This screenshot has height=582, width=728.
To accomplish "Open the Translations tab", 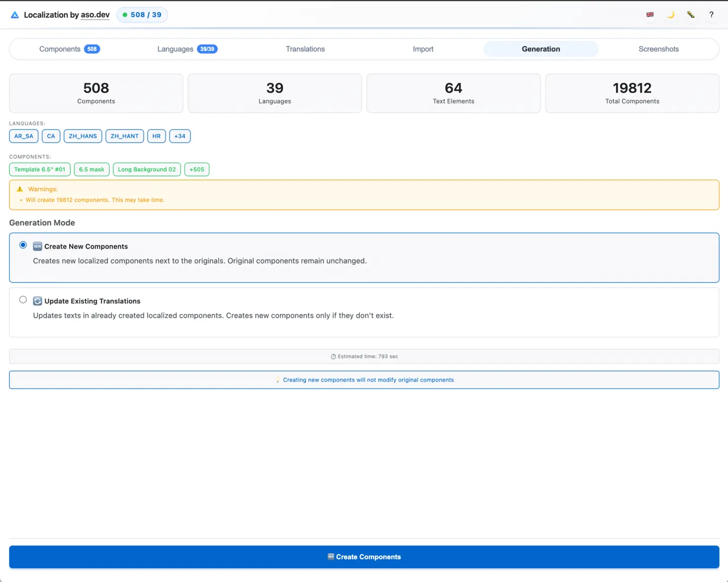I will [305, 49].
